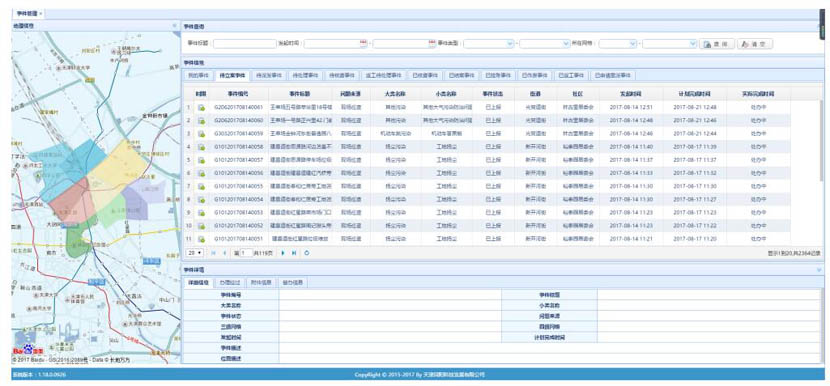Sort by 发起时间 column header
This screenshot has height=386, width=830.
point(631,94)
